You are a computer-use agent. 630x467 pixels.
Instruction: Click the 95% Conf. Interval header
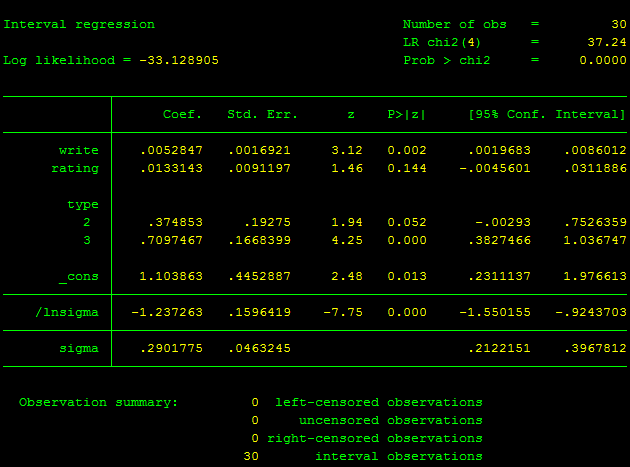click(x=546, y=115)
